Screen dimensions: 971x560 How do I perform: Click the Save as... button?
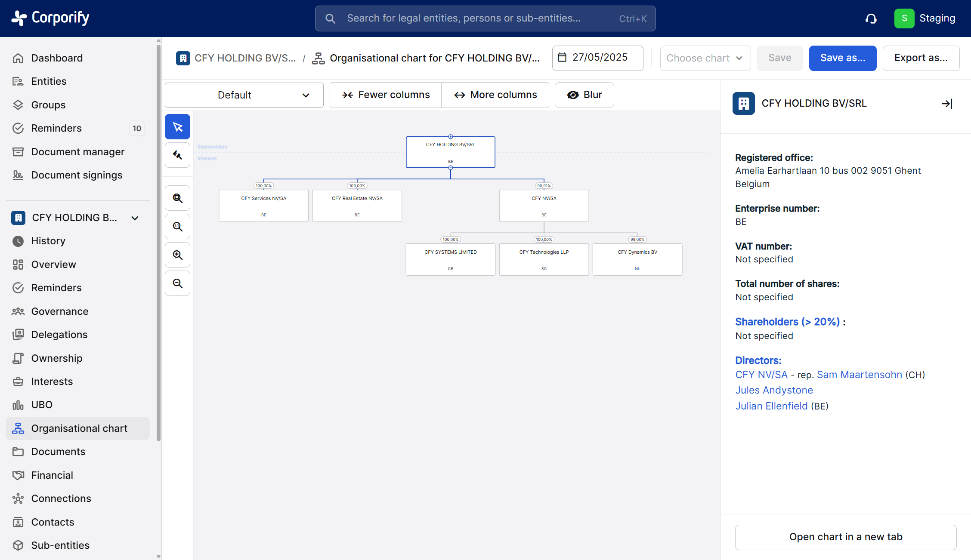[x=842, y=58]
